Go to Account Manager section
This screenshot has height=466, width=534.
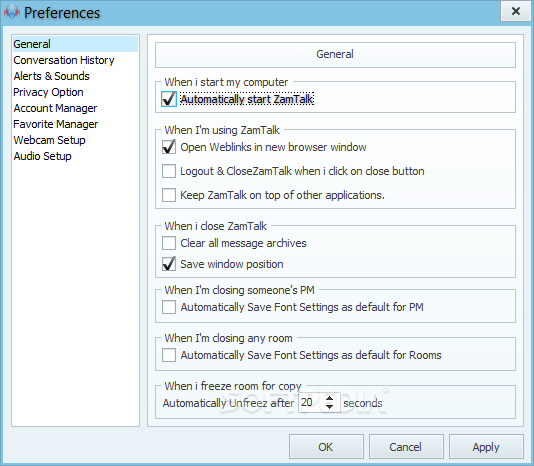click(x=55, y=108)
